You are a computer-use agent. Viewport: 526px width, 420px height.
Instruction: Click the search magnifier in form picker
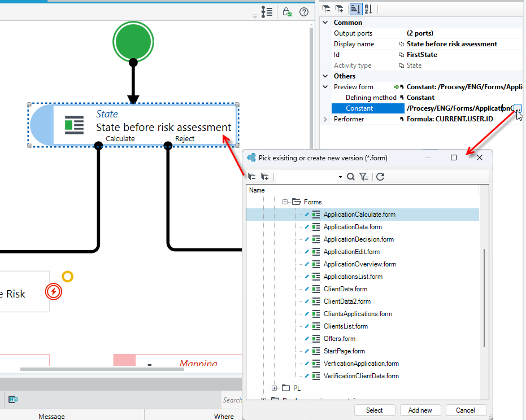coord(350,177)
